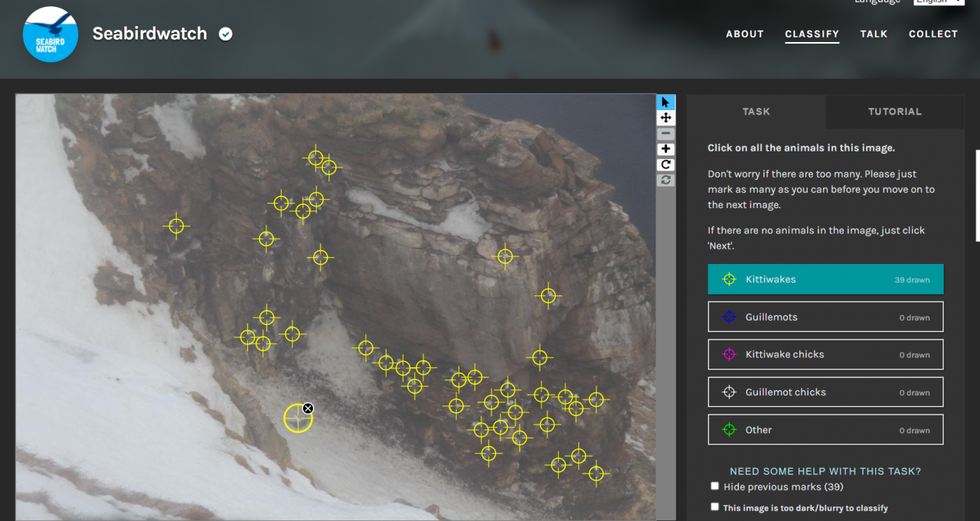This screenshot has width=980, height=521.
Task: Click the green crosshair icon beside Other
Action: pyautogui.click(x=729, y=429)
